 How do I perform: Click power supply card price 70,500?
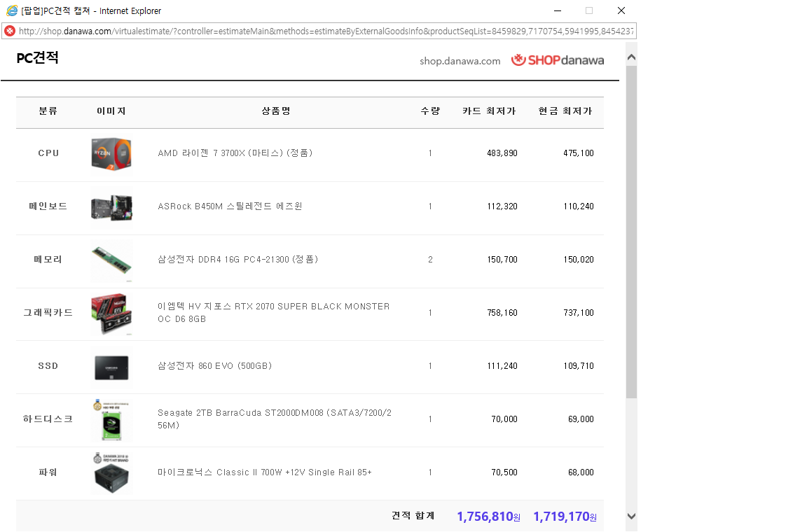coord(504,472)
